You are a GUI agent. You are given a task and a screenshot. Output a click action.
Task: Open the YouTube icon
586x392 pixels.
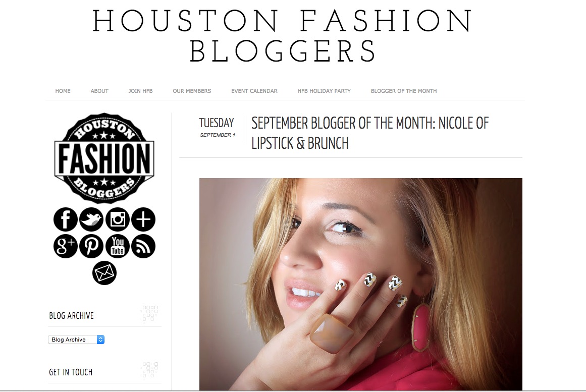117,246
